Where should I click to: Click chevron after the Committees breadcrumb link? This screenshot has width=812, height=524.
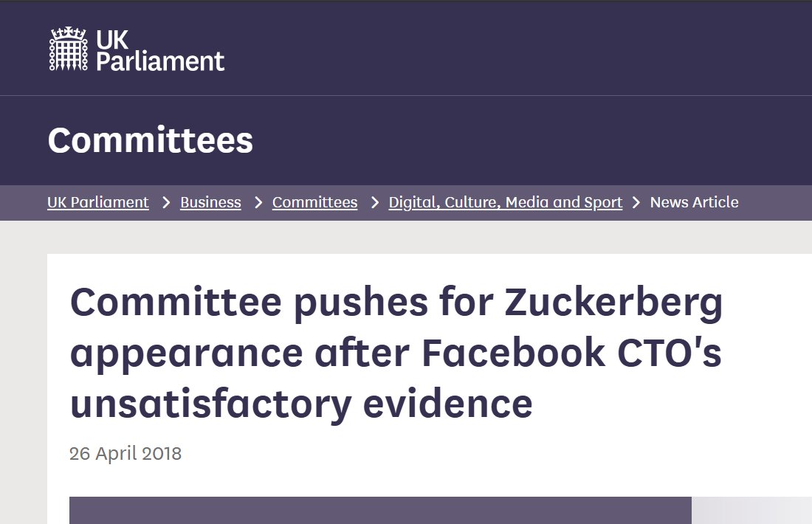(x=374, y=202)
